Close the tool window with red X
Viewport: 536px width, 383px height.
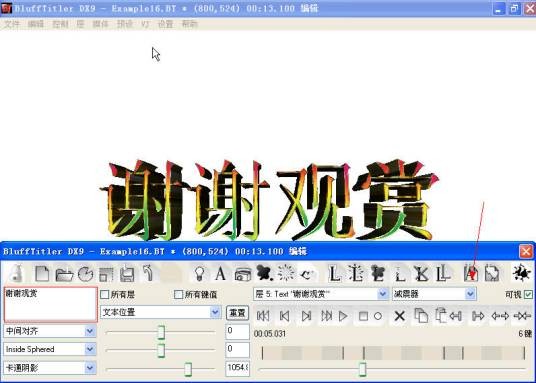tap(526, 251)
